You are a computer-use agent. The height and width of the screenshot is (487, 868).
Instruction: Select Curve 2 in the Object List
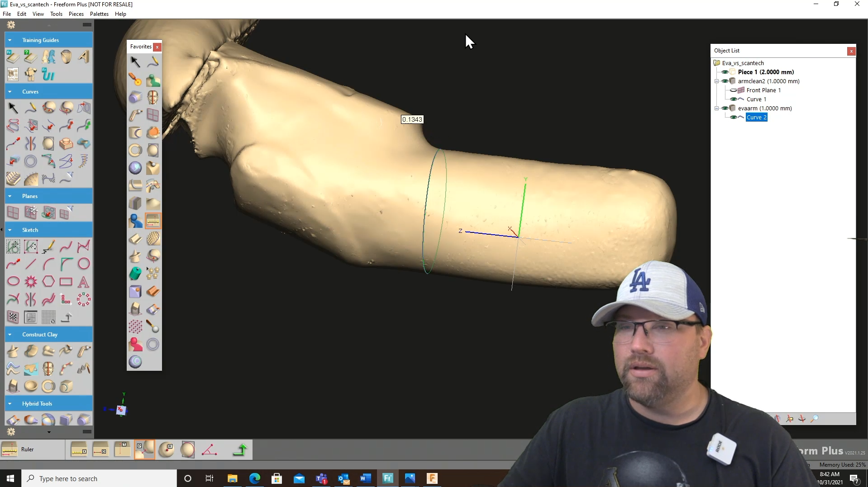[756, 117]
